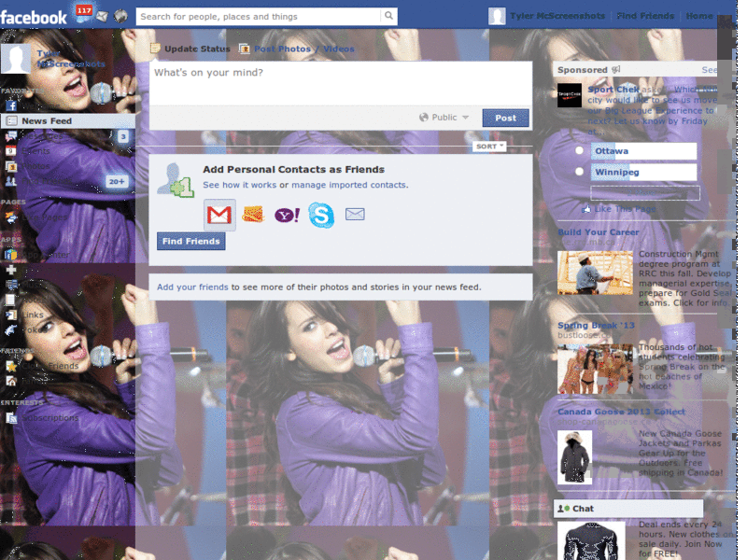Click the Sponsored header megaphone icon

coord(616,69)
